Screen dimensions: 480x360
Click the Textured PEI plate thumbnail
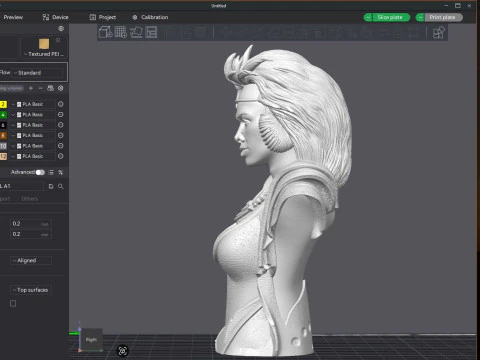44,44
